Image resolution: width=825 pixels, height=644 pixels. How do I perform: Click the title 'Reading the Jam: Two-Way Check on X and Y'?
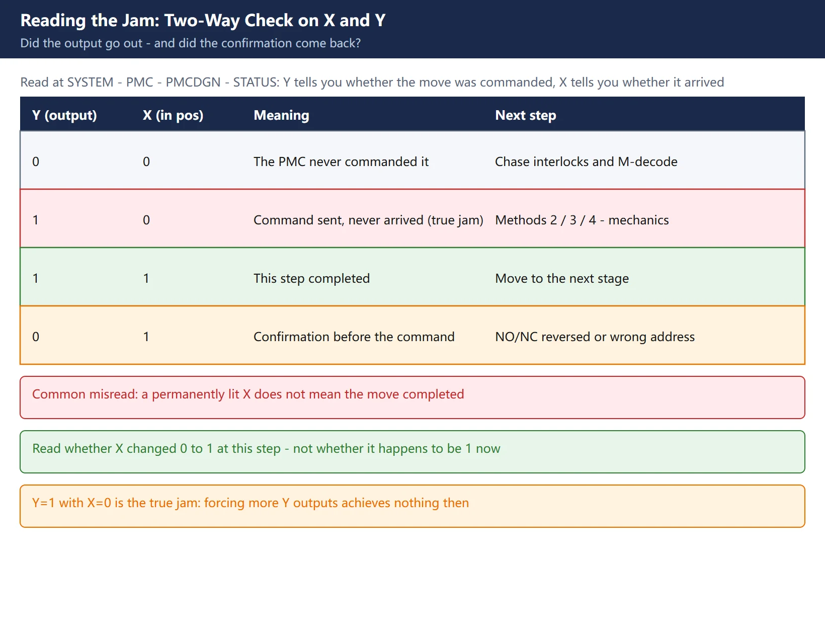tap(203, 21)
